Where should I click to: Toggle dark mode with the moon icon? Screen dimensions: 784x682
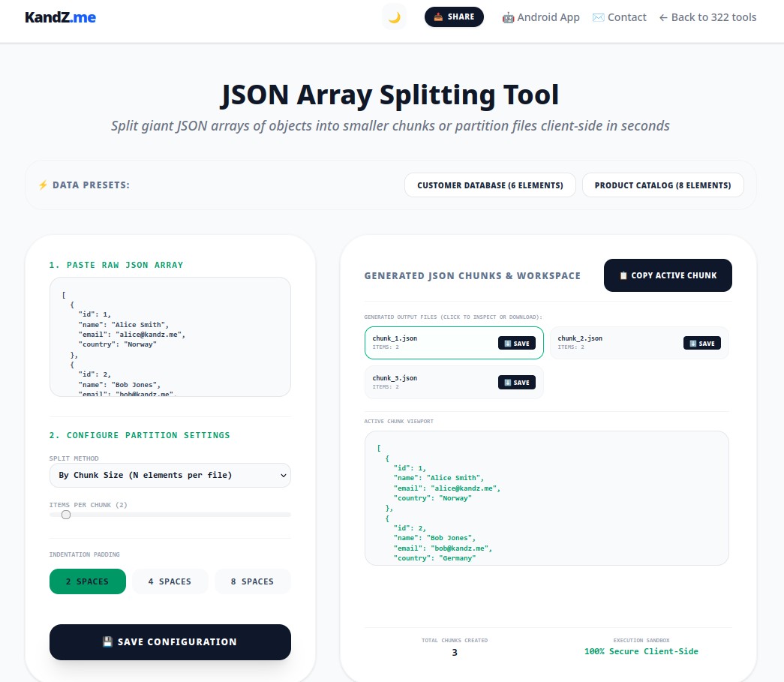click(x=394, y=17)
